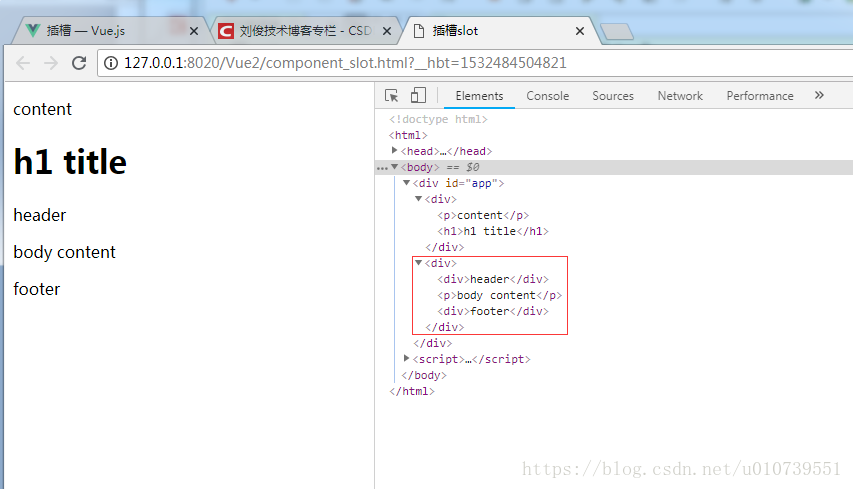Open the Performance panel tab
Viewport: 853px width, 489px height.
click(759, 96)
